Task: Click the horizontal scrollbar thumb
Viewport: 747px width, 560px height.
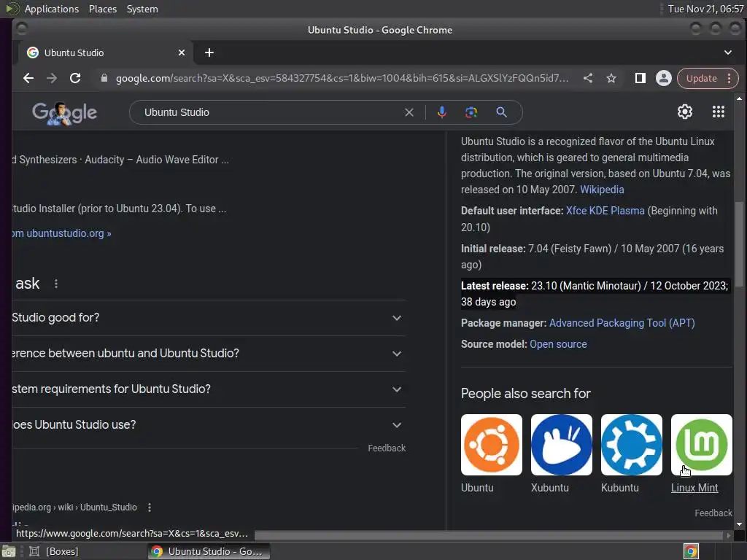Action: point(488,535)
